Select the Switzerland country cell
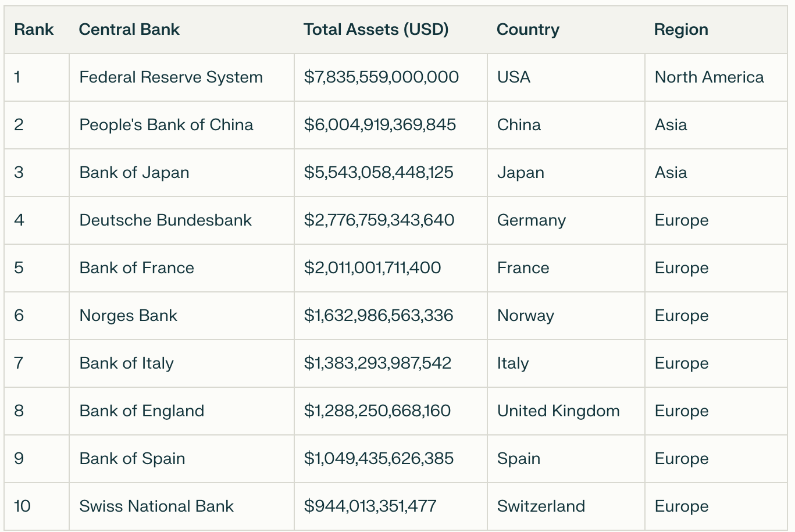 tap(541, 506)
